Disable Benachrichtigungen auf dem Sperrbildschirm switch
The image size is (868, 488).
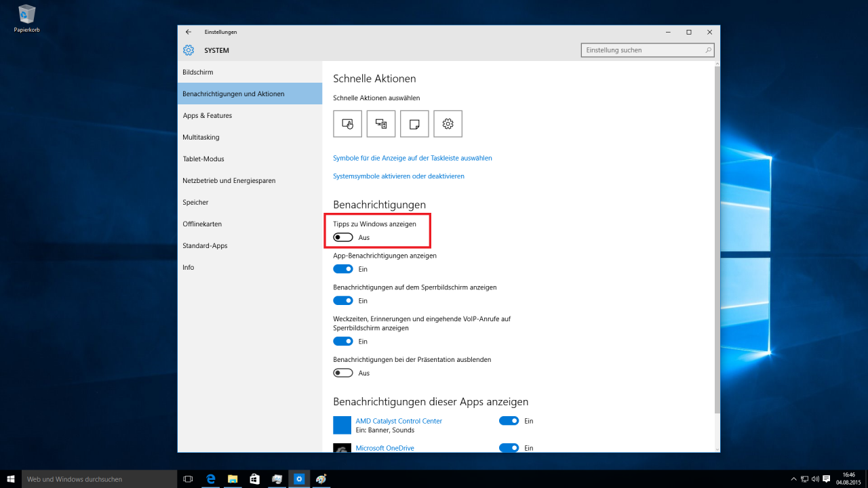[343, 300]
